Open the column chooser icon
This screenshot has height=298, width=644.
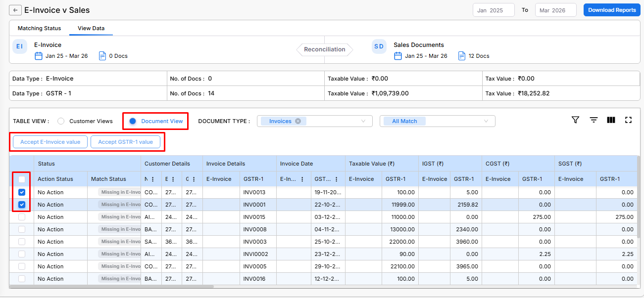coord(611,120)
